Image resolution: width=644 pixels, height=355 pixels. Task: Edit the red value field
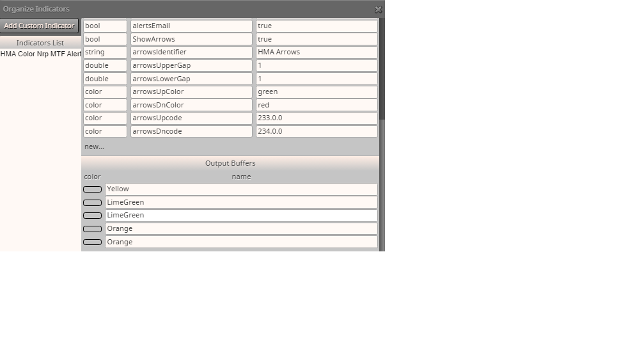click(x=317, y=105)
